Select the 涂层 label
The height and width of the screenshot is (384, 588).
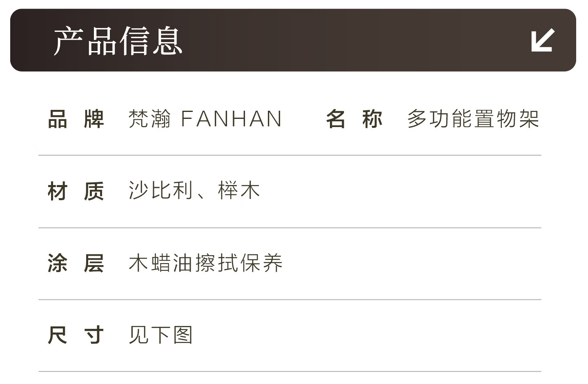[76, 263]
